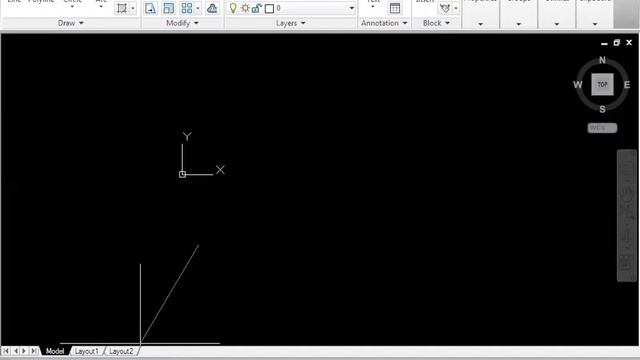Go to next layout tab arrow

coord(24,351)
